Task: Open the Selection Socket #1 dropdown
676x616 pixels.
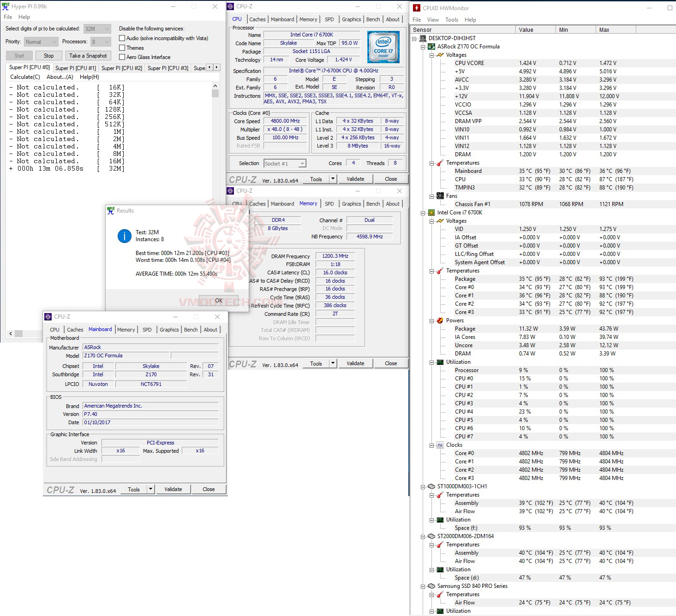Action: click(285, 163)
